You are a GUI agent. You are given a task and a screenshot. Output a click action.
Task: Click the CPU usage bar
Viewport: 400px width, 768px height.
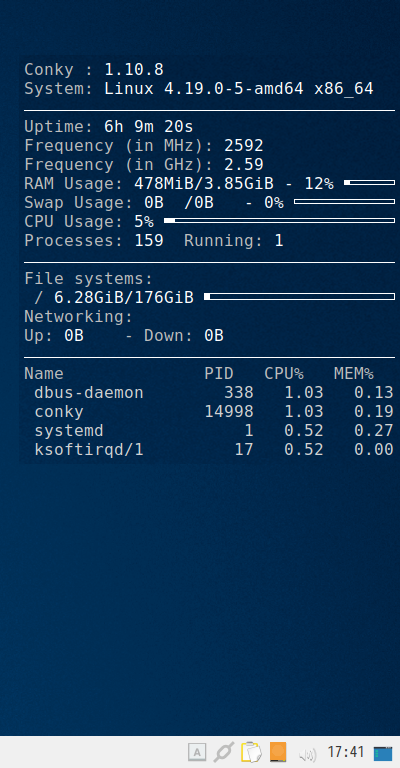click(x=279, y=221)
